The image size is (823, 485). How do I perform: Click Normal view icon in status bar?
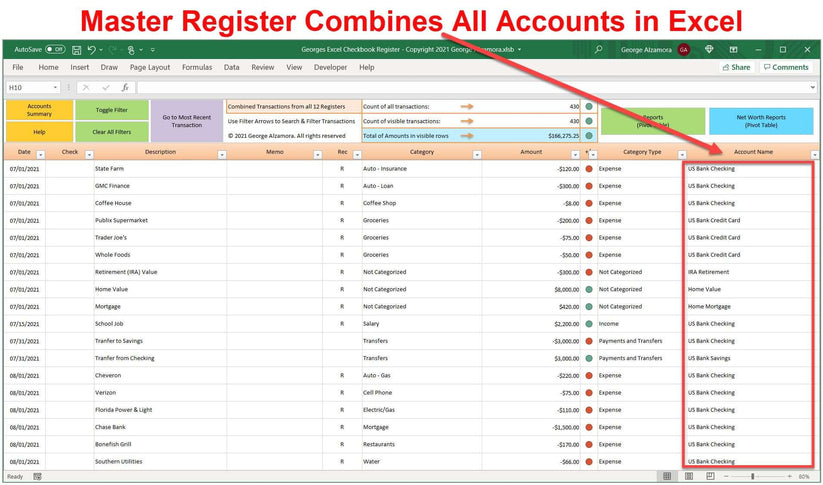tap(668, 476)
